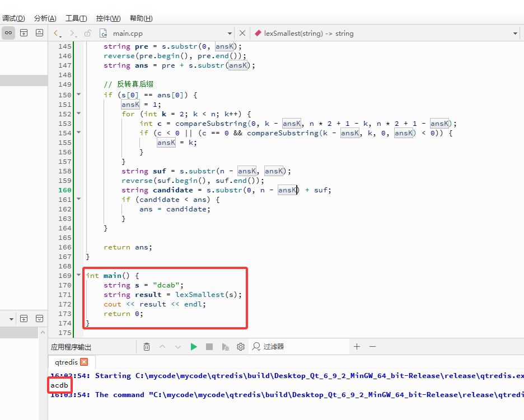
Task: Click the pink diamond function symbol icon
Action: coord(258,33)
